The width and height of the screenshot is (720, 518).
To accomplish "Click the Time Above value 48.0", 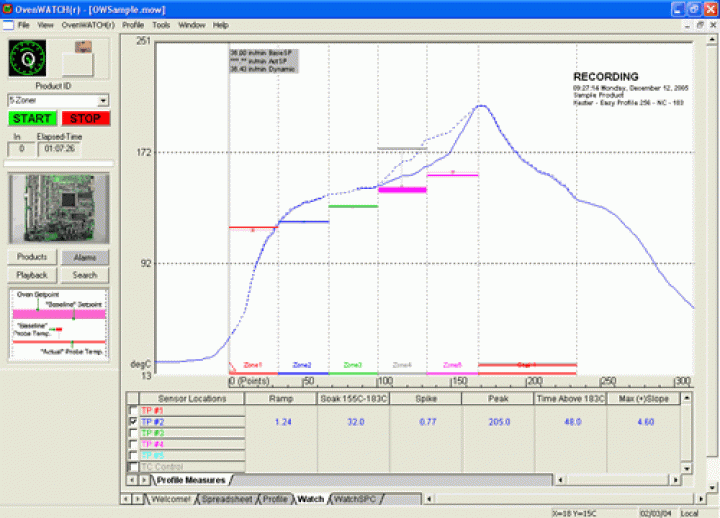I will 573,422.
